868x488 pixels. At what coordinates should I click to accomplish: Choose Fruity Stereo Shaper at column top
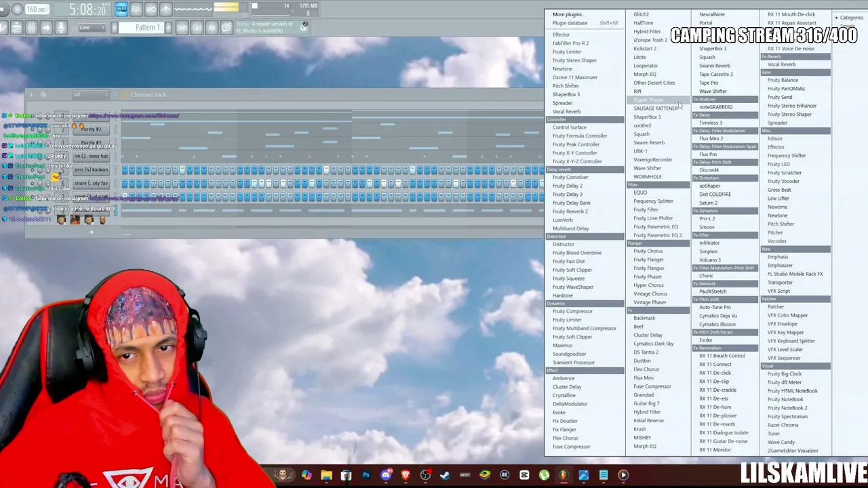tap(574, 60)
